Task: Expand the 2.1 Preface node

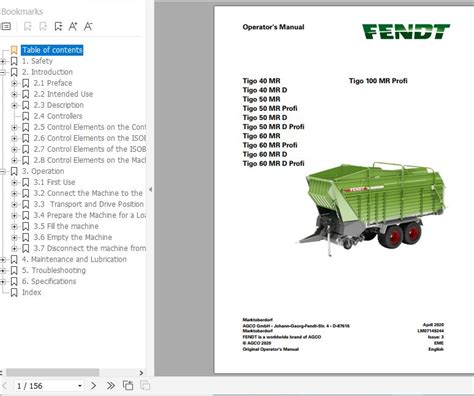Action: [14, 83]
